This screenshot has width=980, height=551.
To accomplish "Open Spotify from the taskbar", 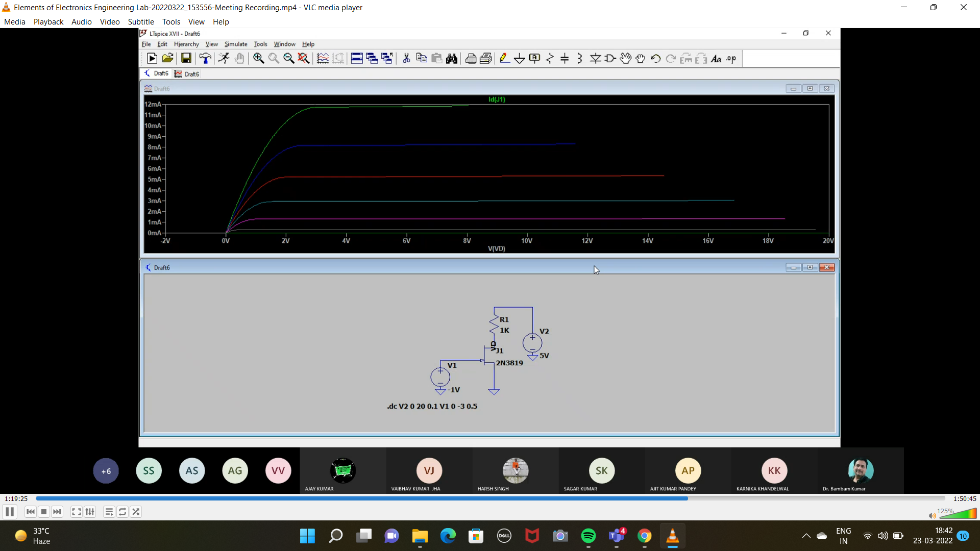I will [x=588, y=536].
